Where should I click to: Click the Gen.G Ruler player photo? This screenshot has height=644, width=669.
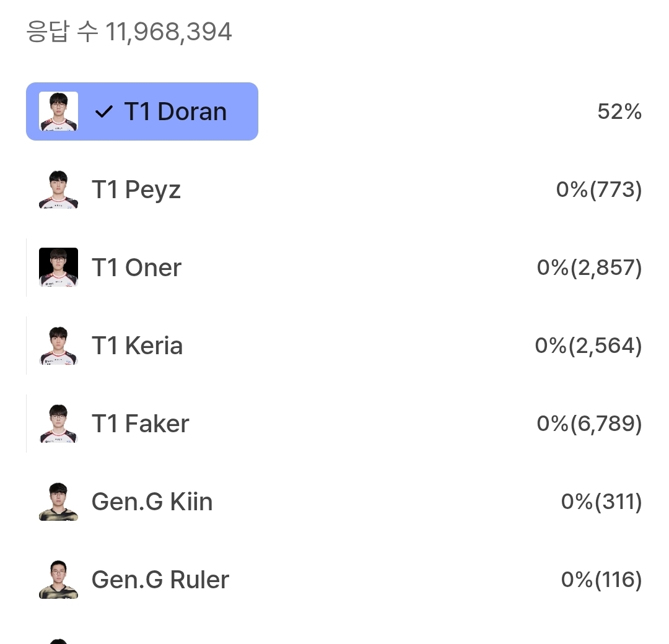pyautogui.click(x=58, y=580)
